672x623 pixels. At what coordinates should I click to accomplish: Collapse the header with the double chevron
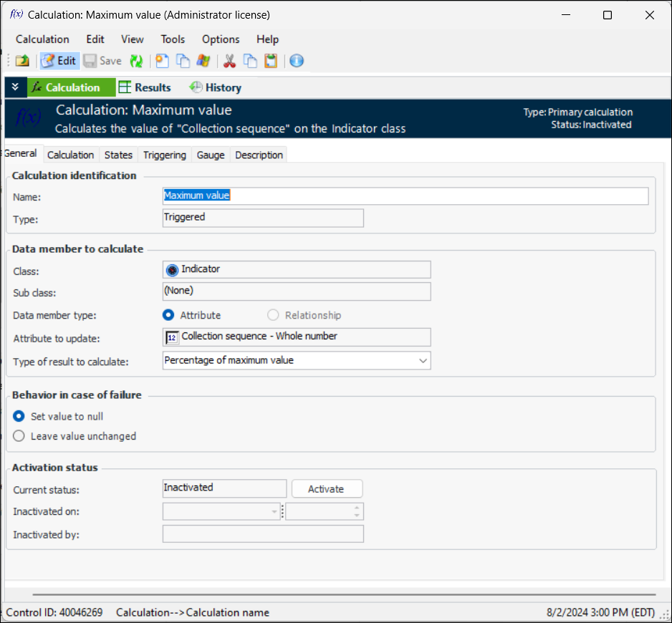pos(15,87)
